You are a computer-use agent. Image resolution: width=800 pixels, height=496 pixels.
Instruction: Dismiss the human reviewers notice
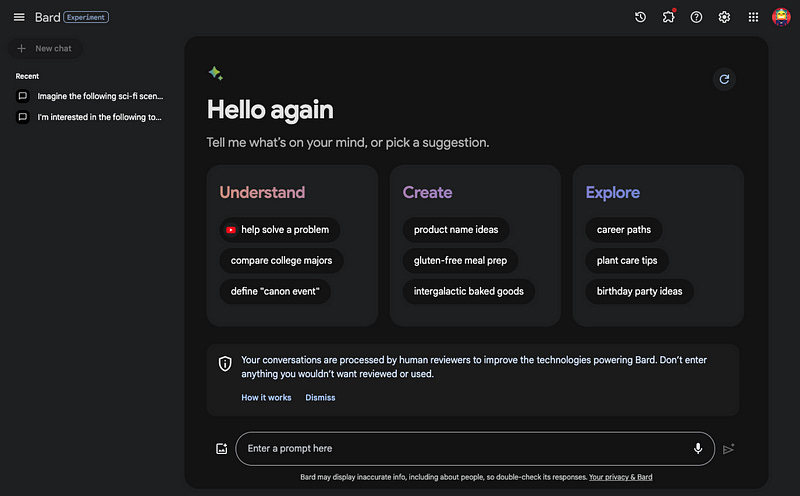(320, 398)
